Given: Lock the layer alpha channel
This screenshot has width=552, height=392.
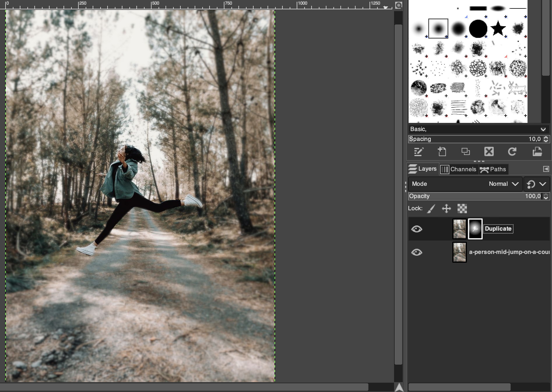Looking at the screenshot, I should [462, 209].
